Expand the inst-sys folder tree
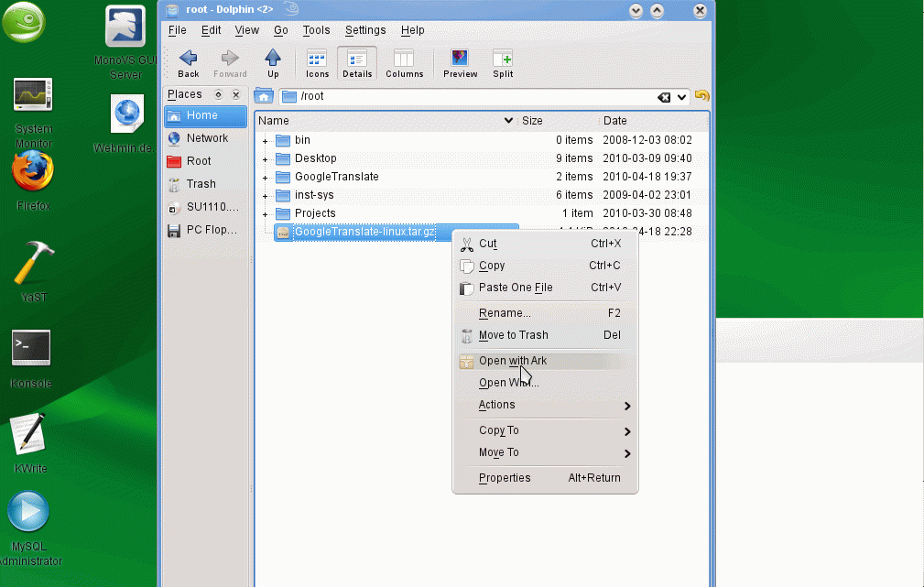 (x=266, y=196)
